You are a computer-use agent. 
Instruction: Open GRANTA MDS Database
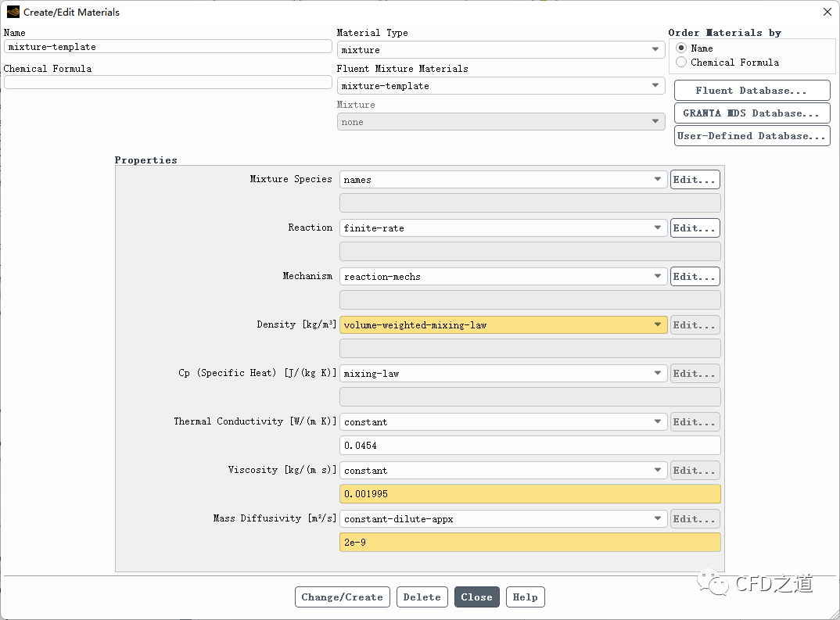pyautogui.click(x=751, y=113)
